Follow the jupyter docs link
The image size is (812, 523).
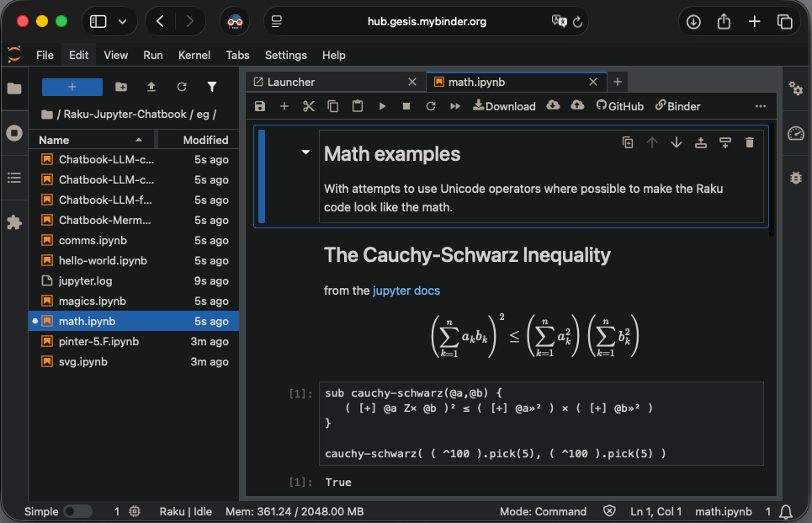pos(406,291)
